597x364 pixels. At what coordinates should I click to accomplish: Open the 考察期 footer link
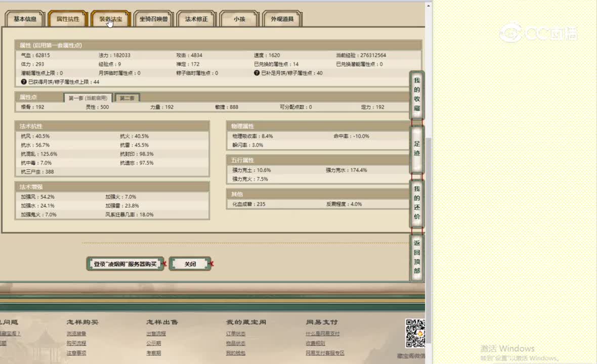tap(154, 353)
